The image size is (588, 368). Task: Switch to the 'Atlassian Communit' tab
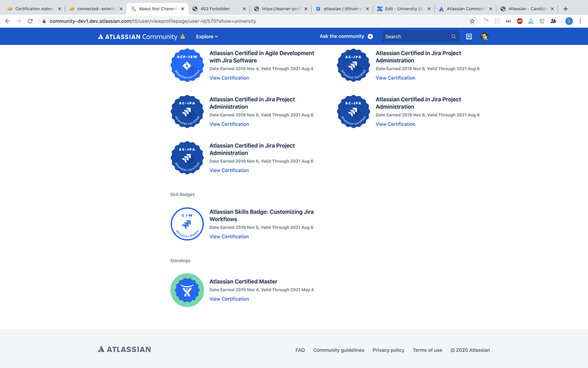click(465, 9)
